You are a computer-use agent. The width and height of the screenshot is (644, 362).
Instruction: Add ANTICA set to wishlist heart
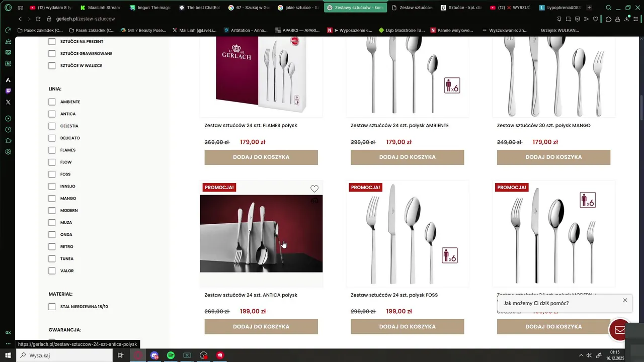[x=314, y=189]
